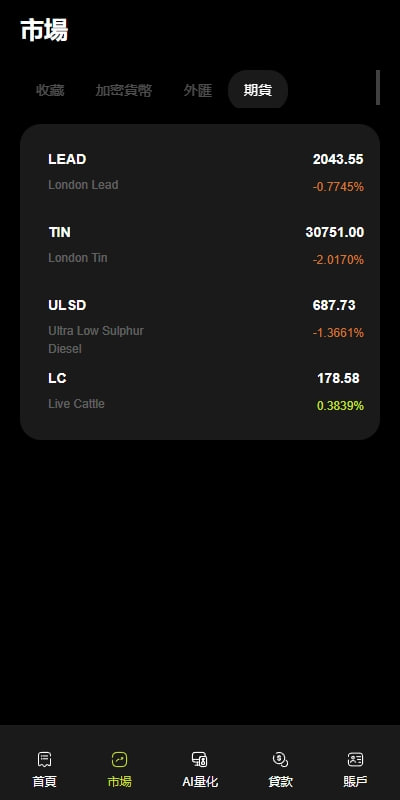Click the 市場 page title
Image resolution: width=400 pixels, height=800 pixels.
click(x=44, y=31)
